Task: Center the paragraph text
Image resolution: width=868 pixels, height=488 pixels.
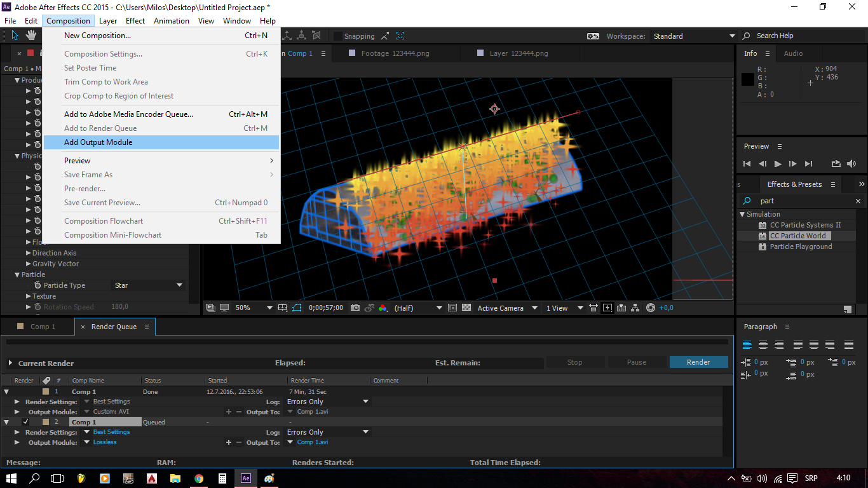Action: click(x=763, y=345)
